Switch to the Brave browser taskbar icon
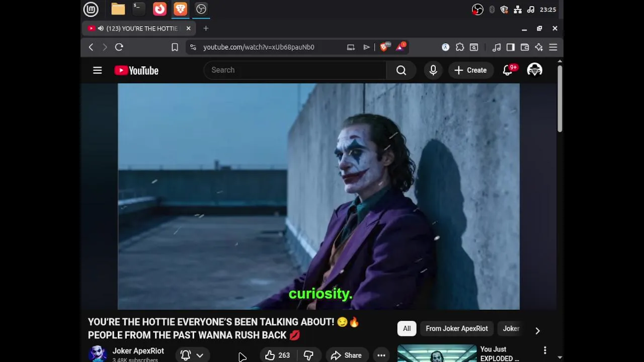This screenshot has width=644, height=362. [180, 9]
